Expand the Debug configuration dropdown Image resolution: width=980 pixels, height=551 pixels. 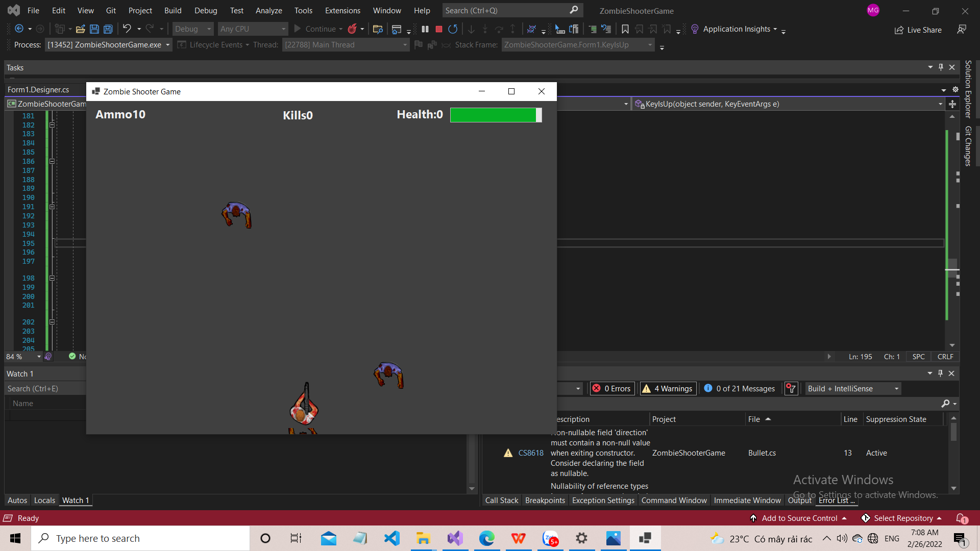(208, 29)
